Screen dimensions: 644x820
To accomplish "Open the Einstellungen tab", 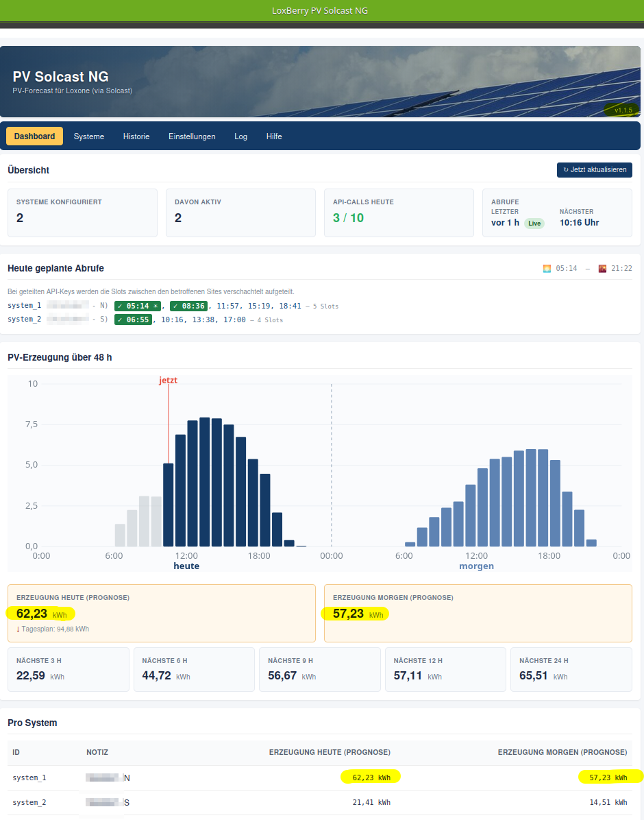I will tap(192, 136).
